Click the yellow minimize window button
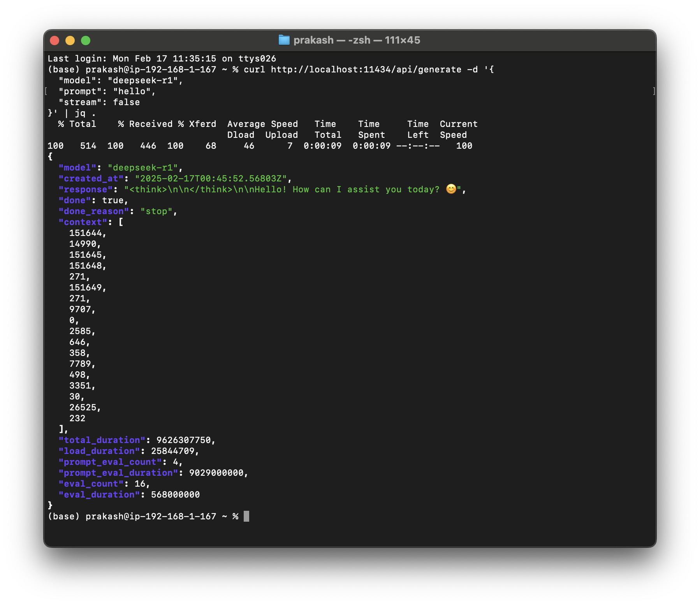This screenshot has height=605, width=700. pos(70,40)
